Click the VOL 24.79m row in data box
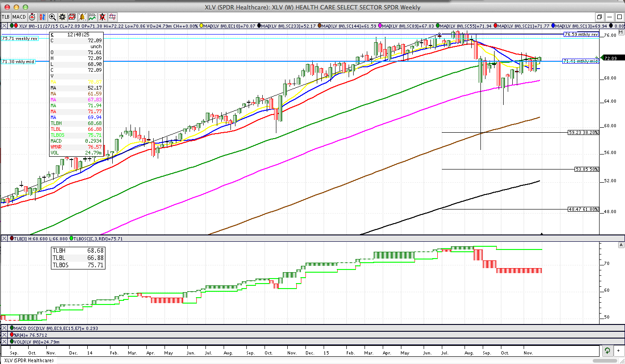The image size is (625, 364). coord(77,153)
